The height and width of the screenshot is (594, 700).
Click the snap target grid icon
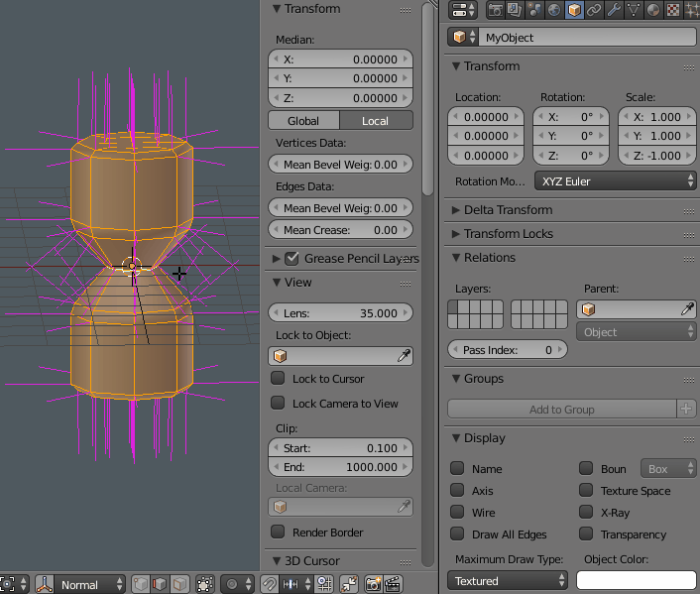coord(324,584)
